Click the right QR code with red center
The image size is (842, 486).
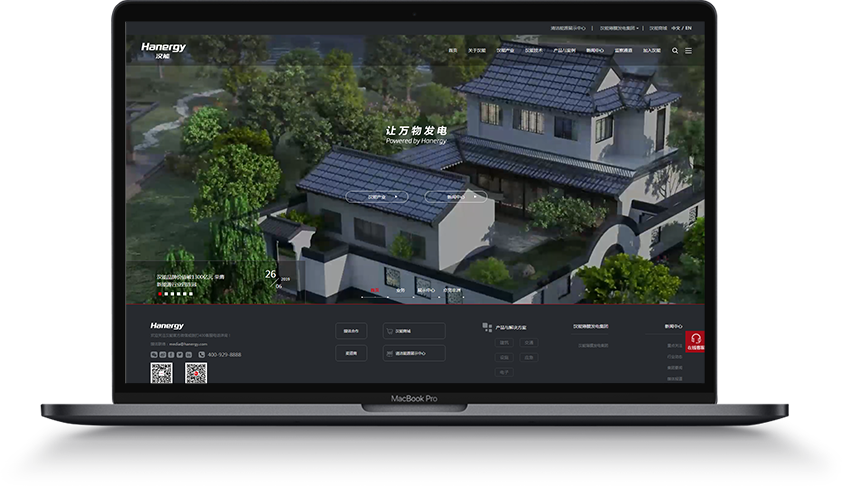pyautogui.click(x=196, y=373)
